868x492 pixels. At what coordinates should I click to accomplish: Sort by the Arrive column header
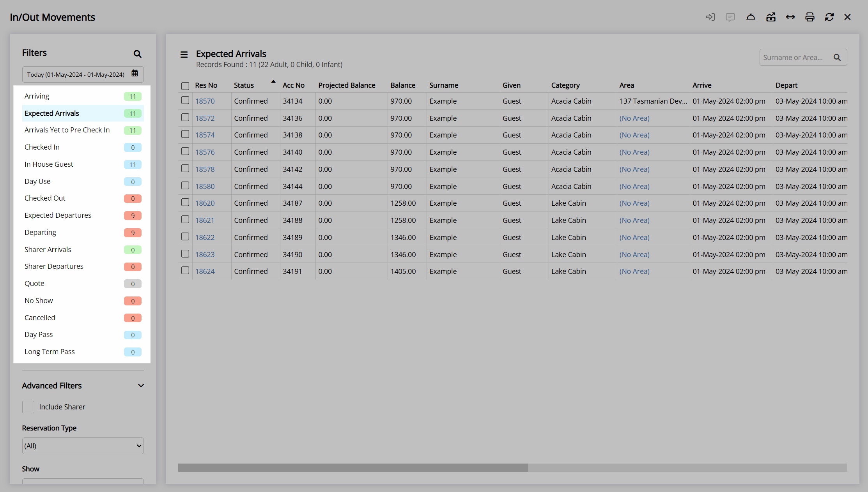[702, 85]
